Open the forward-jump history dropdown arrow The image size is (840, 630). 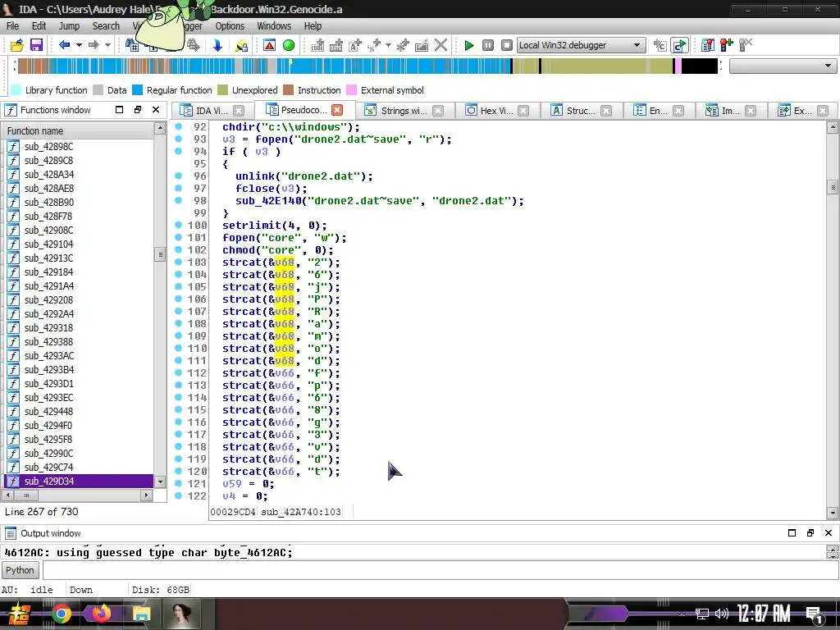tap(107, 45)
